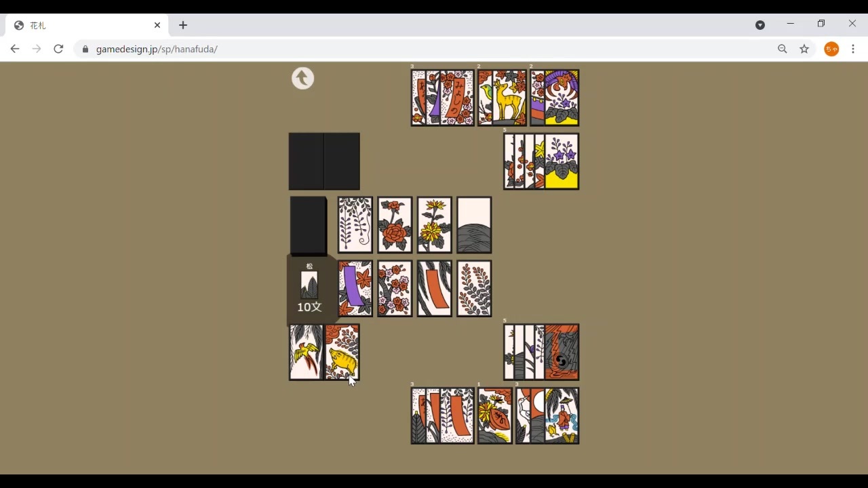Open the tab search dropdown
The width and height of the screenshot is (868, 488).
[760, 25]
